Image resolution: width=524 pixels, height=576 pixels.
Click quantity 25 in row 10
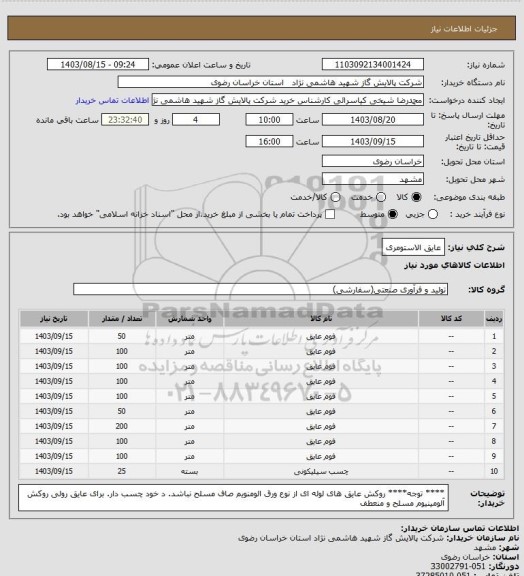pos(122,471)
